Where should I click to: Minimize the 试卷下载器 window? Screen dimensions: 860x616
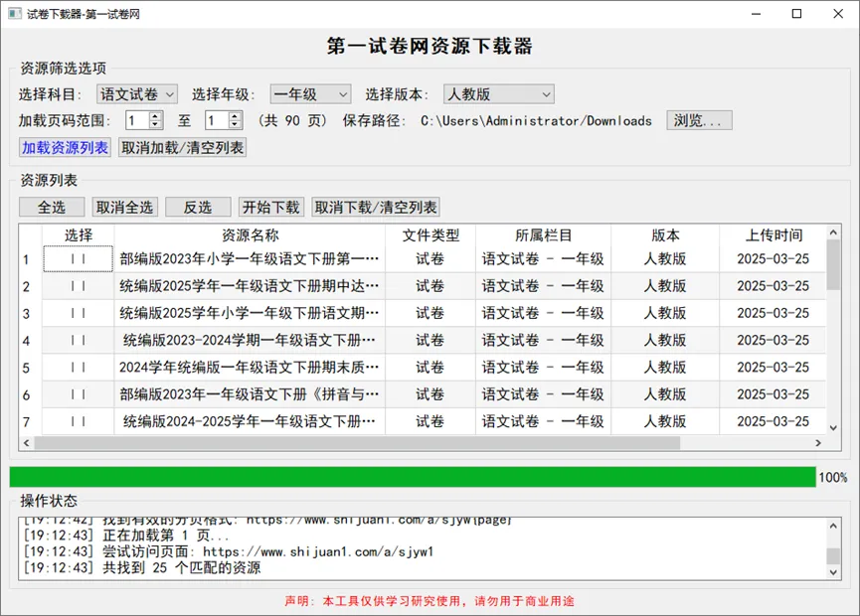click(x=756, y=14)
